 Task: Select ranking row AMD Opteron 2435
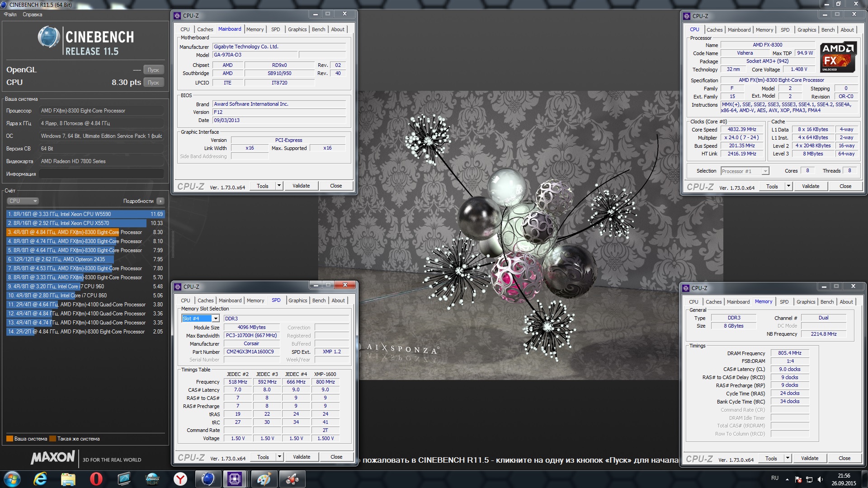click(85, 259)
